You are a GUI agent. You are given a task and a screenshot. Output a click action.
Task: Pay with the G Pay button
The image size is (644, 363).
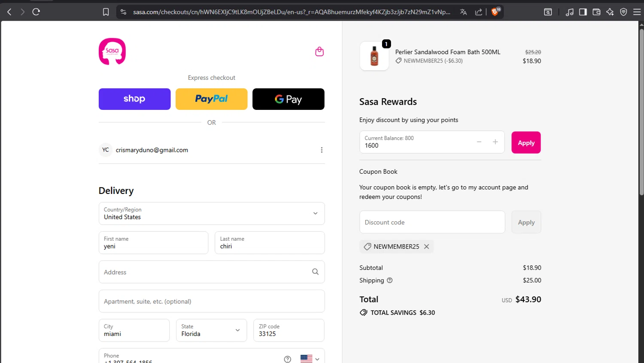289,99
